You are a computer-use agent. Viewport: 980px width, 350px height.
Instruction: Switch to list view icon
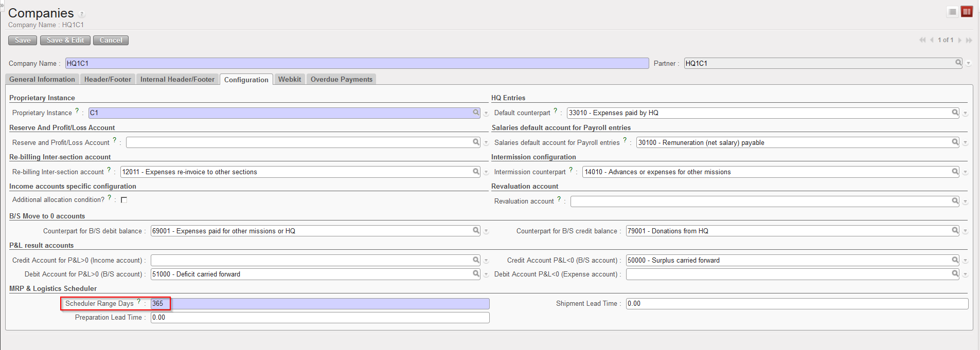(x=952, y=12)
